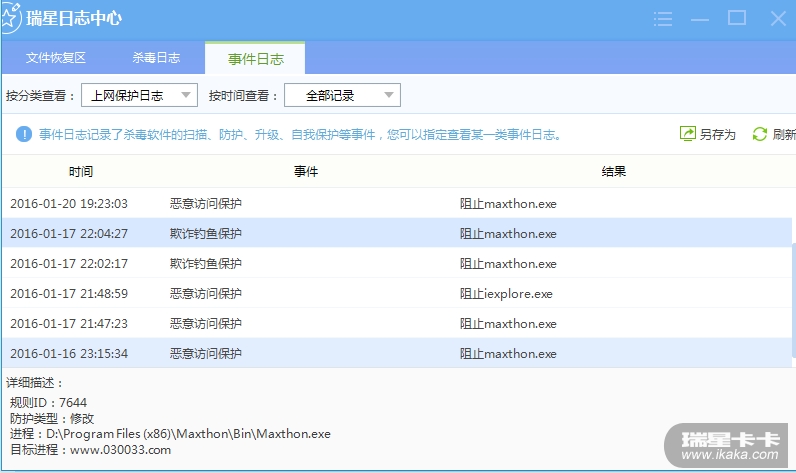Image resolution: width=796 pixels, height=473 pixels.
Task: Minimize the 瑞星日志中心 window
Action: (x=700, y=19)
